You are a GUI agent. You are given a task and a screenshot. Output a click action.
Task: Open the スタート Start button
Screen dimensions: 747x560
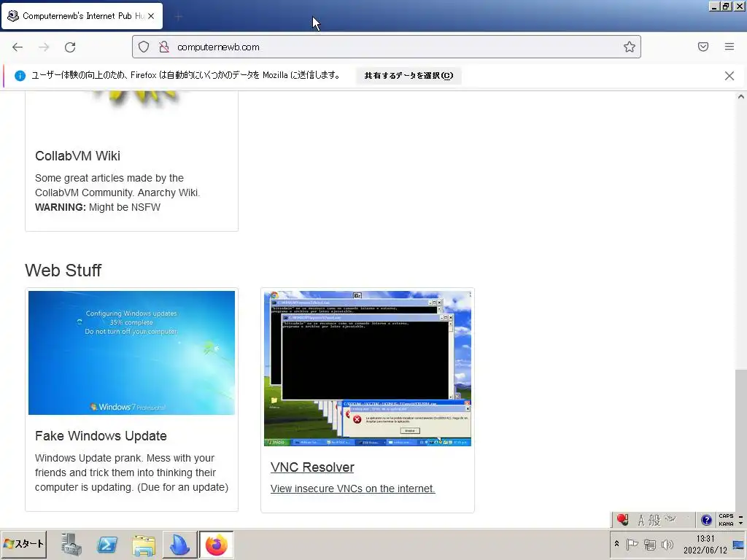pyautogui.click(x=24, y=544)
